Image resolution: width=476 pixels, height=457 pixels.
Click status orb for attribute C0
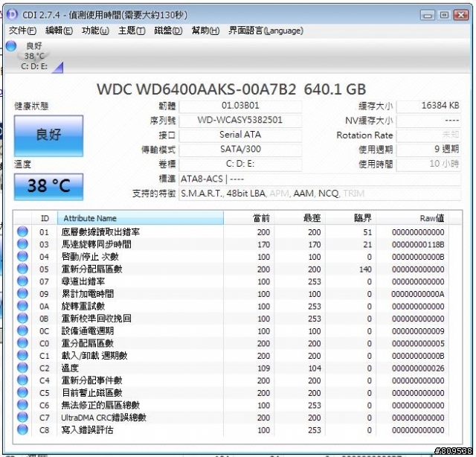click(x=22, y=343)
